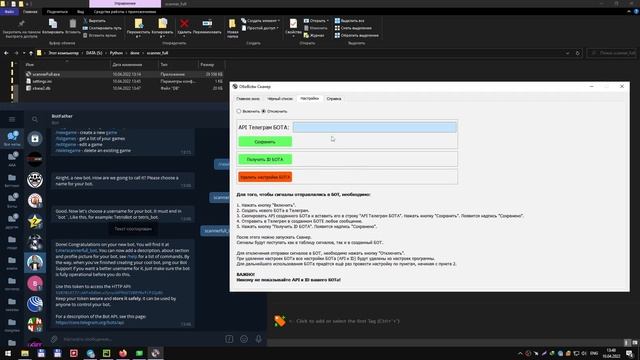This screenshot has width=640, height=360.
Task: Select scannerFull.exe file in Explorer
Action: click(x=46, y=74)
